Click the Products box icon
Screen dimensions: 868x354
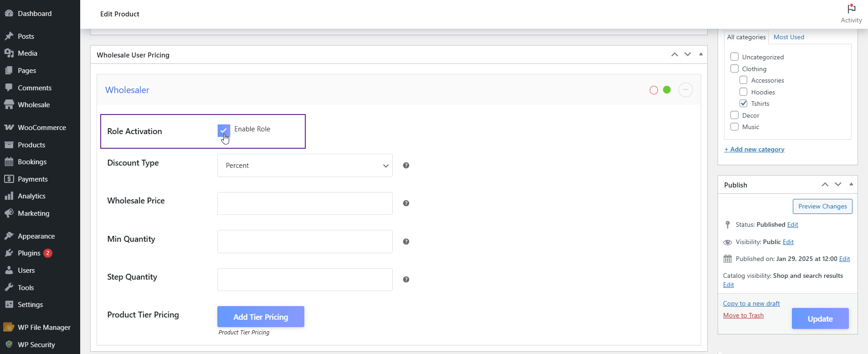[x=9, y=145]
